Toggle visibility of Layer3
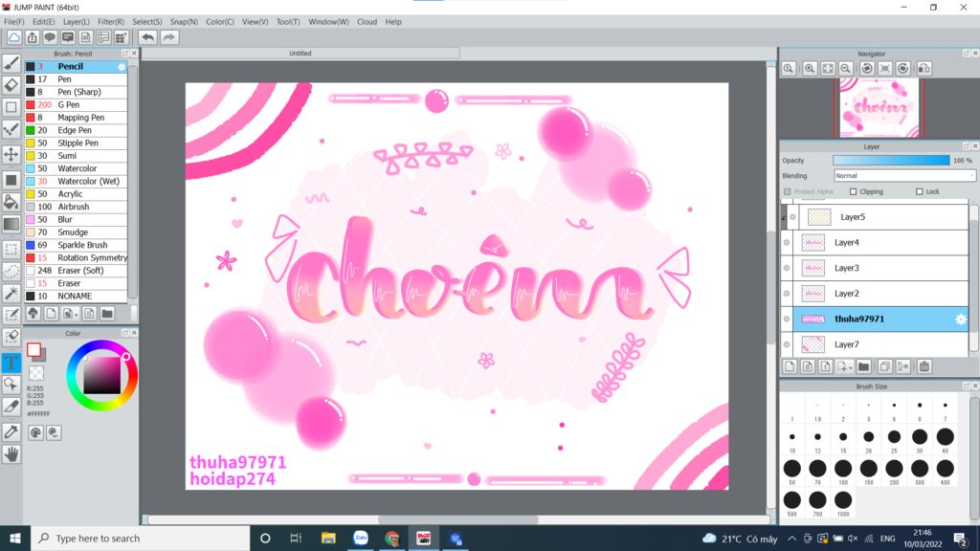 point(787,268)
